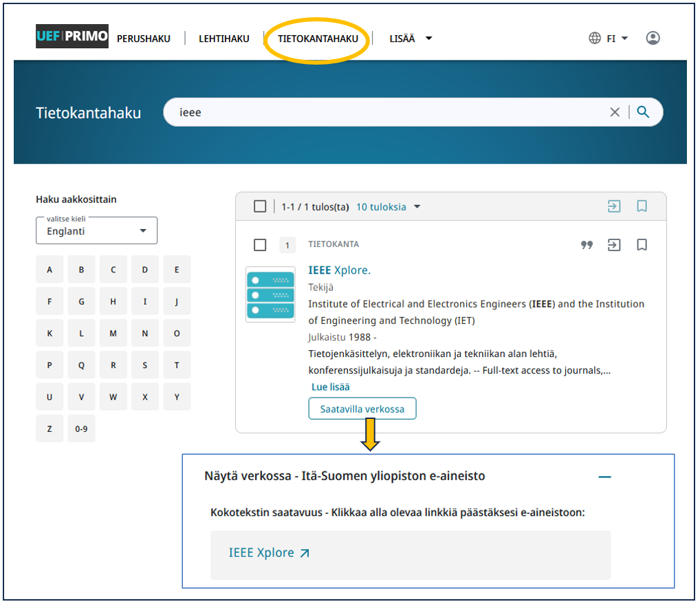Browse databases starting with Q
Image resolution: width=700 pixels, height=604 pixels.
click(x=81, y=365)
